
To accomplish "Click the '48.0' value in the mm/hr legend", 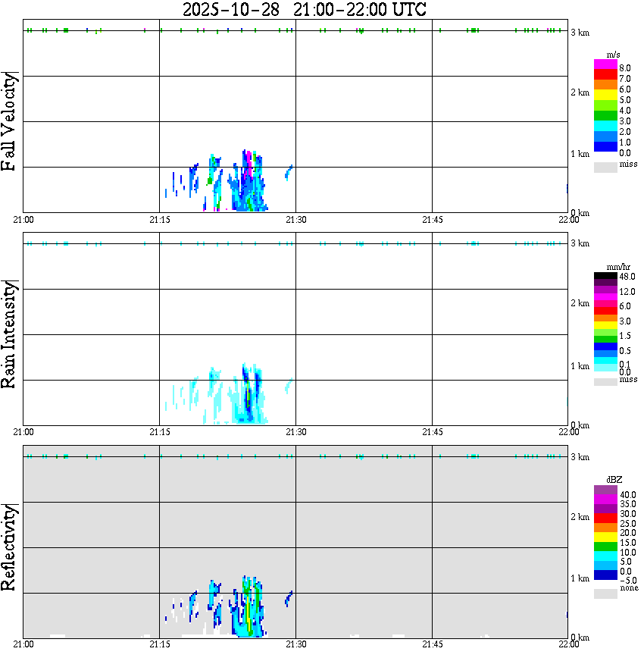I will click(x=627, y=277).
